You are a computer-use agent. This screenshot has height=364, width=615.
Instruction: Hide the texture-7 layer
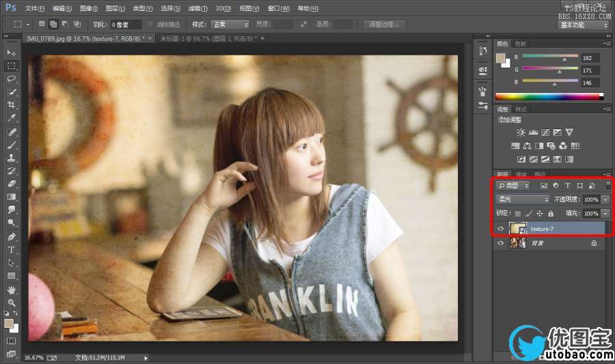500,229
